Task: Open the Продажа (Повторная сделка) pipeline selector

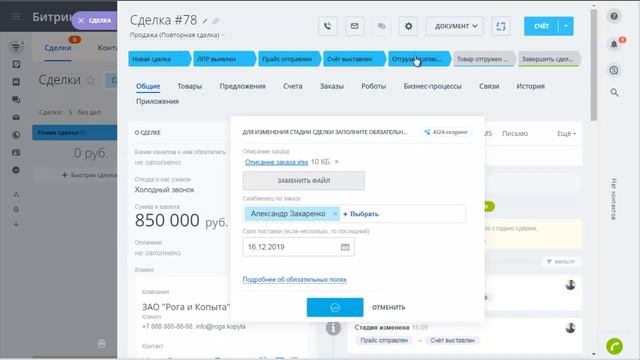Action: click(177, 35)
